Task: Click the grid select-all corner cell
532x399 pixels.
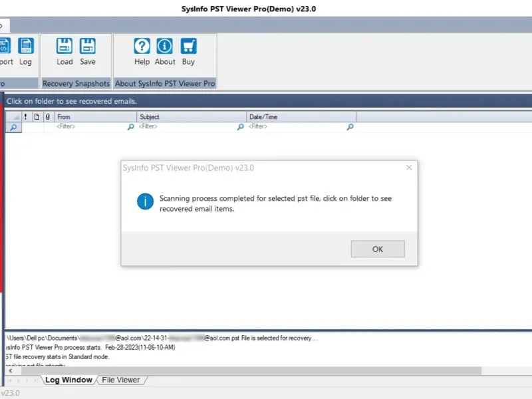Action: (13, 117)
